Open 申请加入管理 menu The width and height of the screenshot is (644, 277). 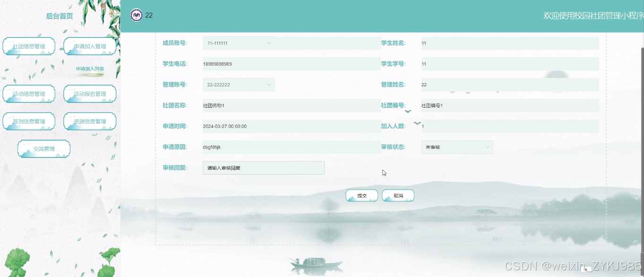[x=90, y=46]
